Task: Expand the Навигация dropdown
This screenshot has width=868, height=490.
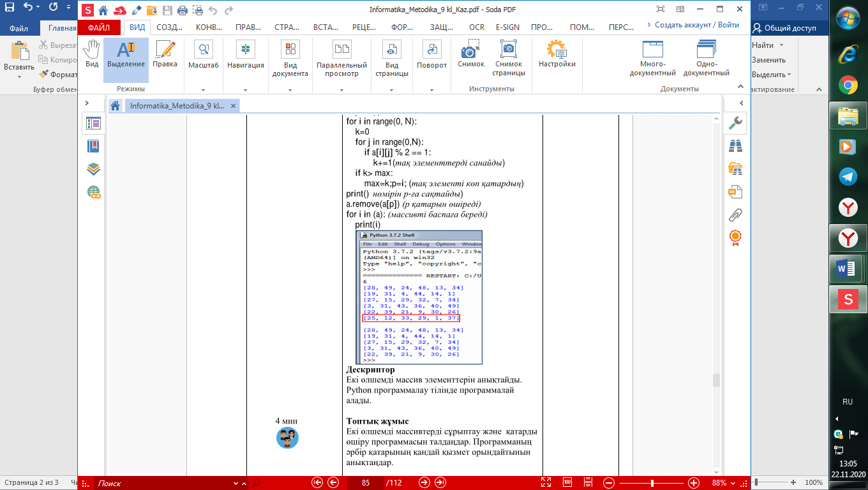Action: tap(245, 89)
